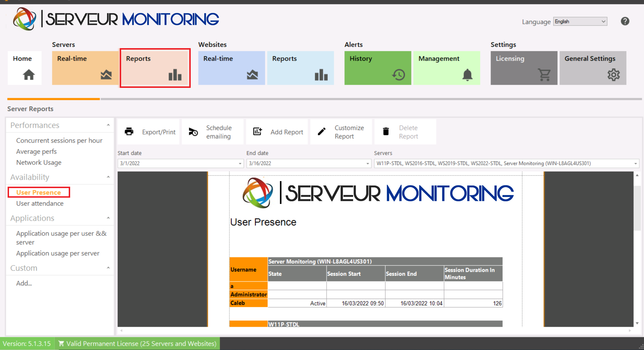Collapse the Performances section
644x350 pixels.
108,125
